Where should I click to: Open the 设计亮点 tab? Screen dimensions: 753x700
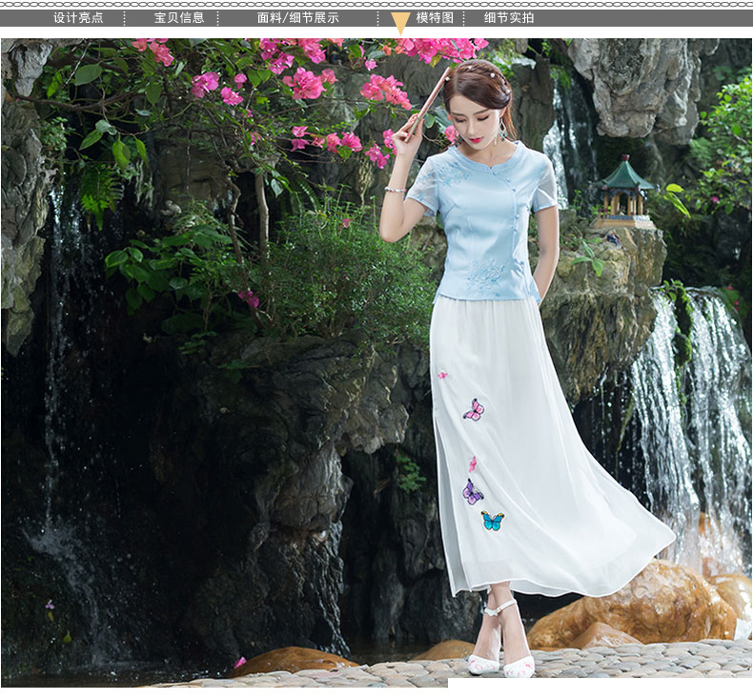(x=78, y=17)
